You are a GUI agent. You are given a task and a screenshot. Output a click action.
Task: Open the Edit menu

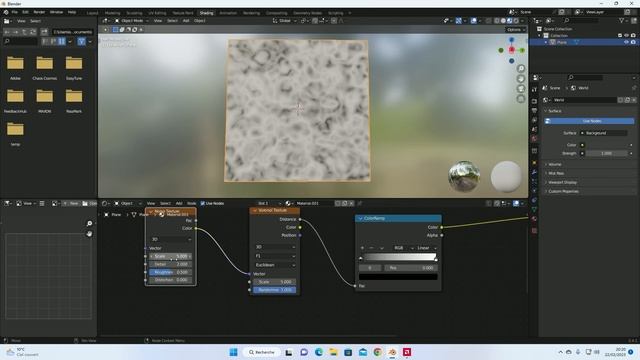(25, 12)
